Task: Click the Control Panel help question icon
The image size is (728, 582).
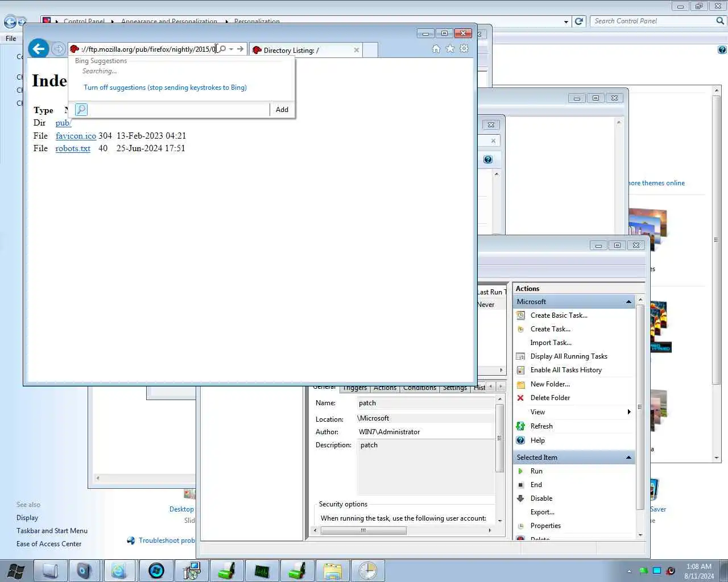Action: (x=722, y=50)
